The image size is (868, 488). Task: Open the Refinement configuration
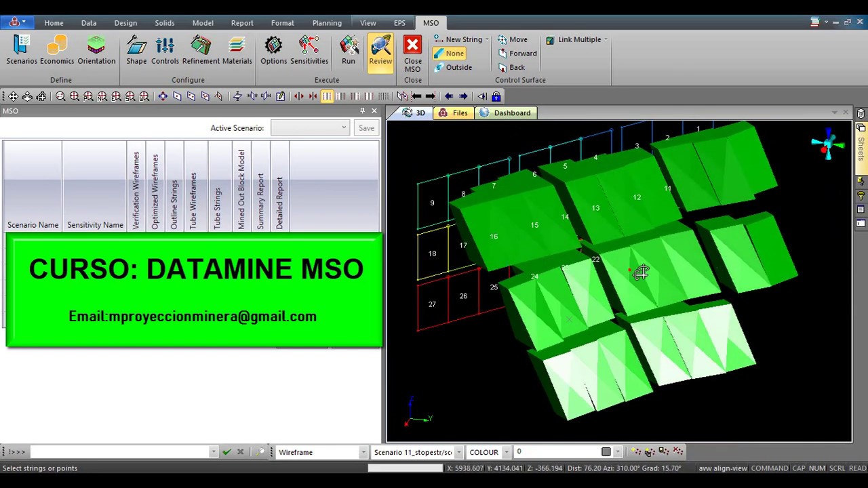[201, 51]
